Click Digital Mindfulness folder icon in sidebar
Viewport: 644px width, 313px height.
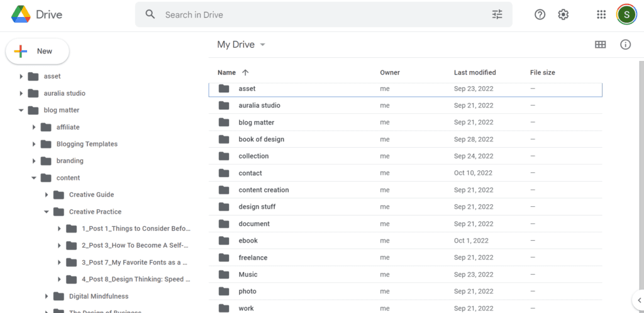pyautogui.click(x=58, y=296)
